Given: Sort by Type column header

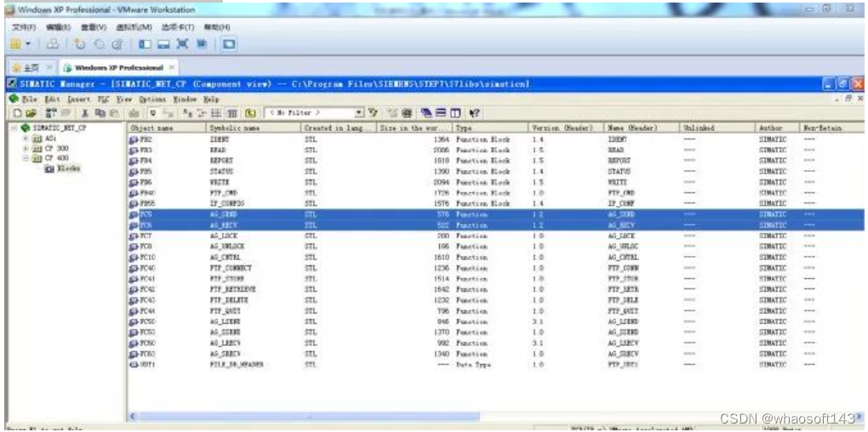Looking at the screenshot, I should pos(490,128).
